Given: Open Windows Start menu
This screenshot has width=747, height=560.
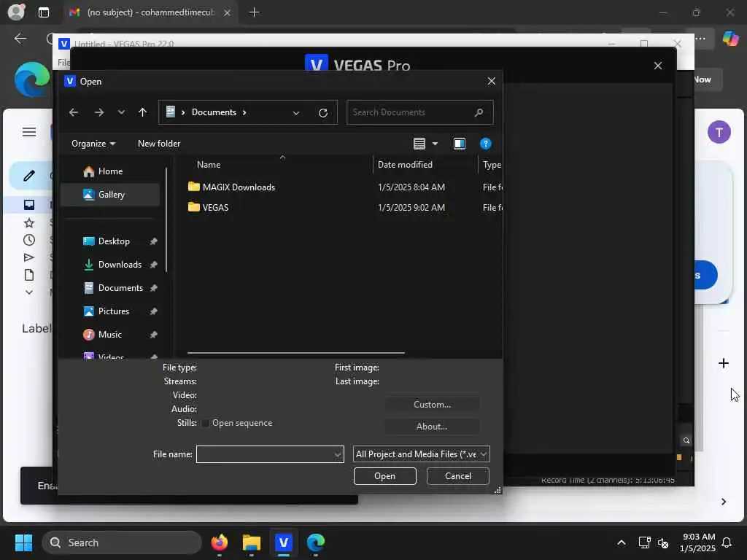Looking at the screenshot, I should point(23,542).
